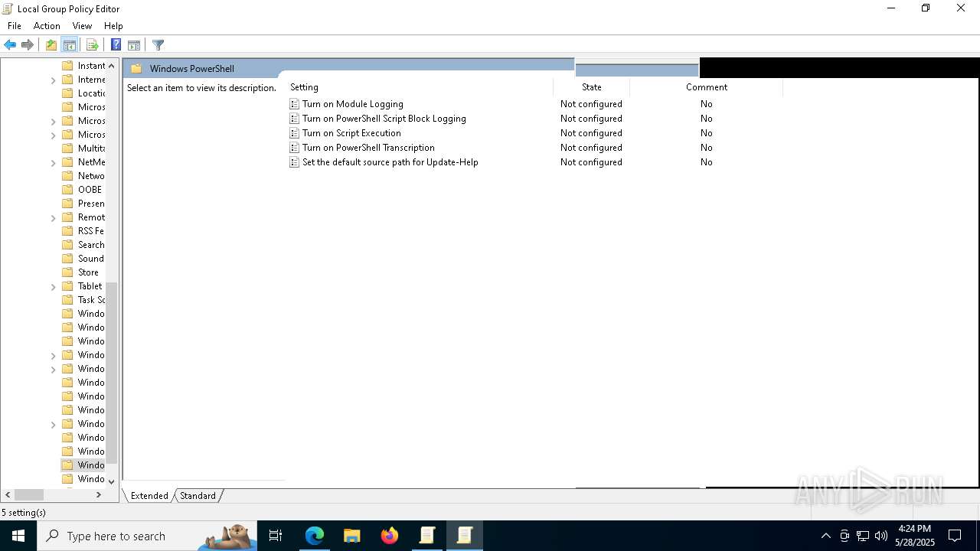Sort by the Setting column header
The image size is (980, 551).
(x=419, y=87)
